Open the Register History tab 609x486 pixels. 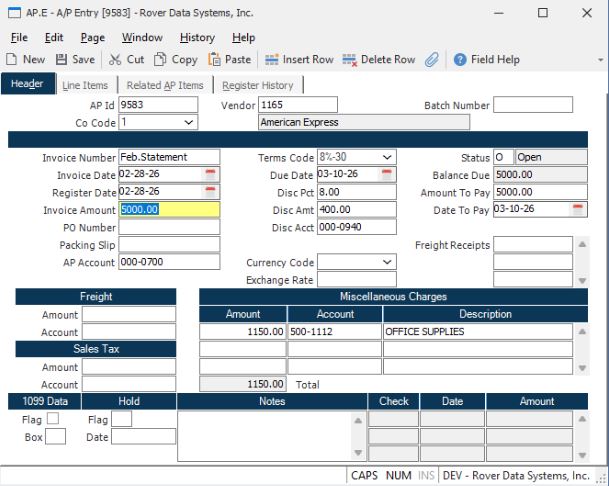click(x=258, y=86)
